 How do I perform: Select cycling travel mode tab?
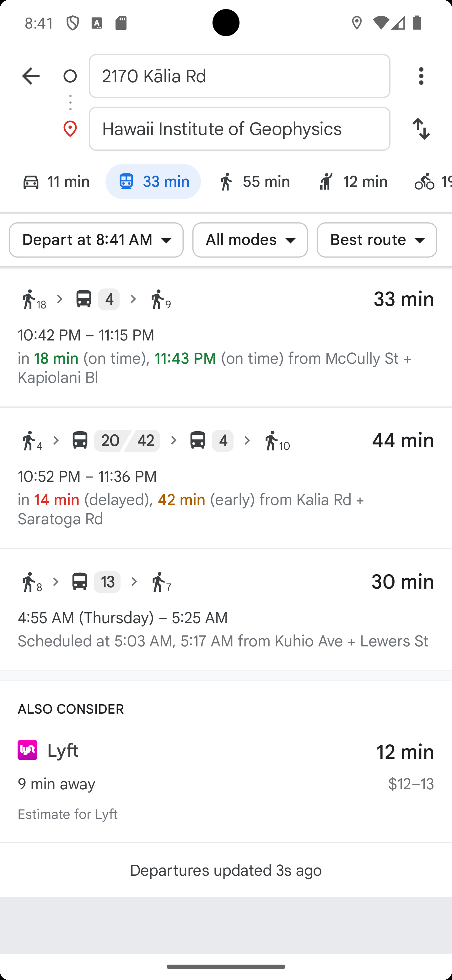[x=432, y=182]
